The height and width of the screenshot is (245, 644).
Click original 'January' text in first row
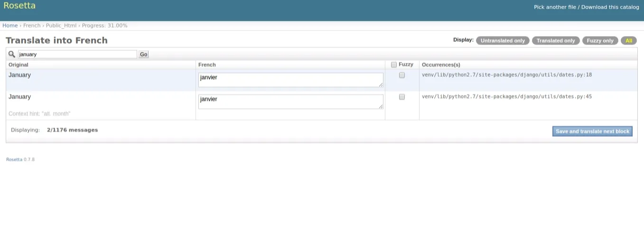coord(19,75)
